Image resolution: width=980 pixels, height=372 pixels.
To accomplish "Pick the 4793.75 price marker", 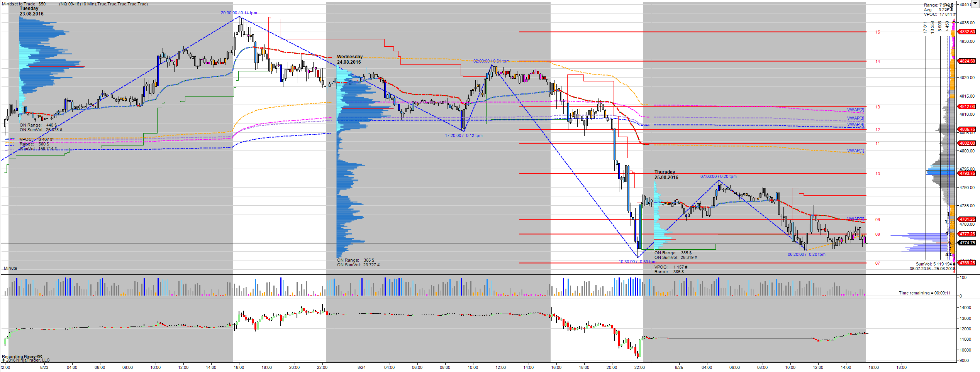I will pyautogui.click(x=967, y=174).
